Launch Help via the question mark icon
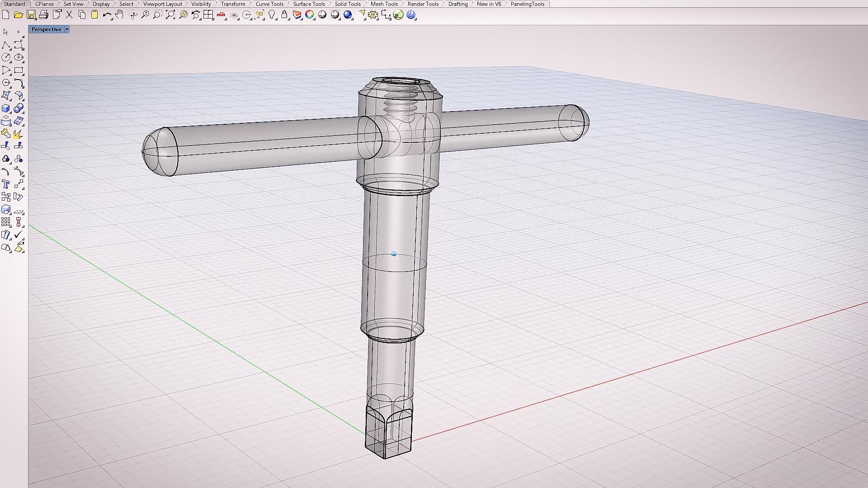Screen dimensions: 868x488 [410, 15]
